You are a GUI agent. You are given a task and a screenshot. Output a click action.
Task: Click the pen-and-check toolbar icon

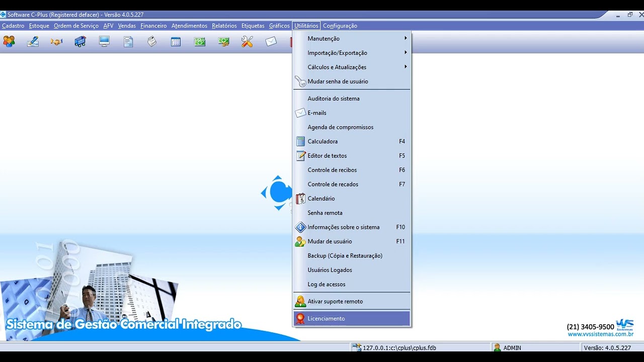[33, 41]
